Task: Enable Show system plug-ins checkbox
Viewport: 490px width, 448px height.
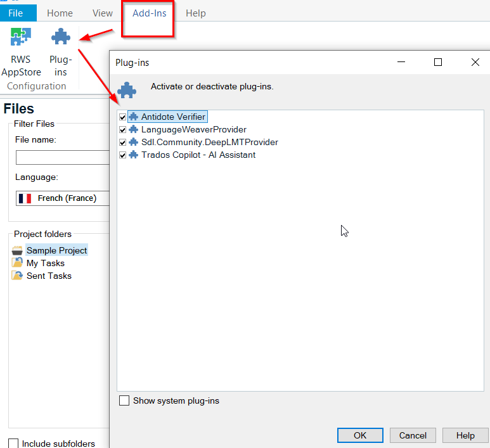Action: pos(124,400)
